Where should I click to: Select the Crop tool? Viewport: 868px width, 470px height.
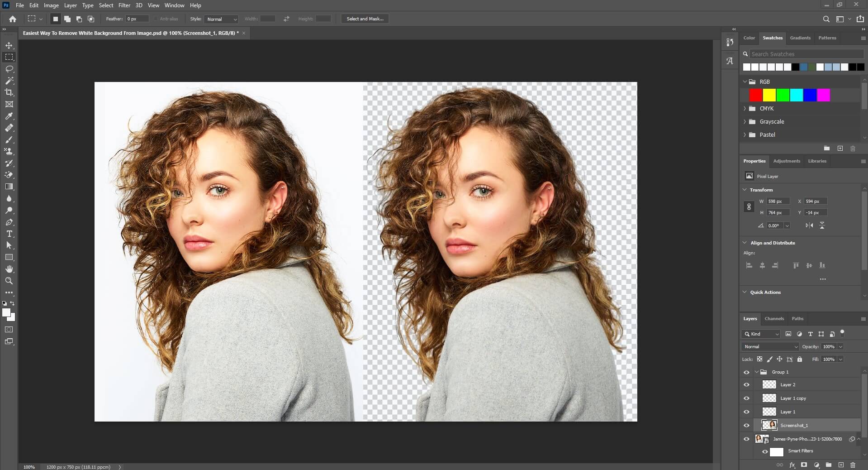coord(9,92)
